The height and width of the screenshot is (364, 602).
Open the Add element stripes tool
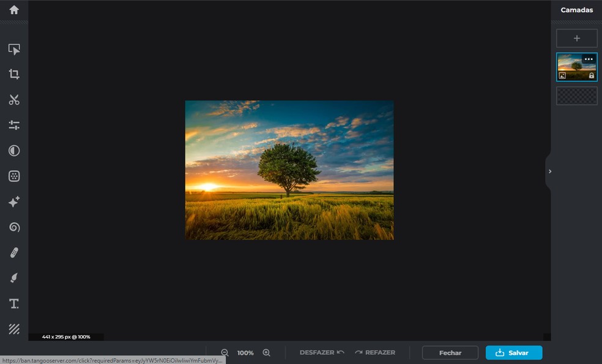pos(14,329)
